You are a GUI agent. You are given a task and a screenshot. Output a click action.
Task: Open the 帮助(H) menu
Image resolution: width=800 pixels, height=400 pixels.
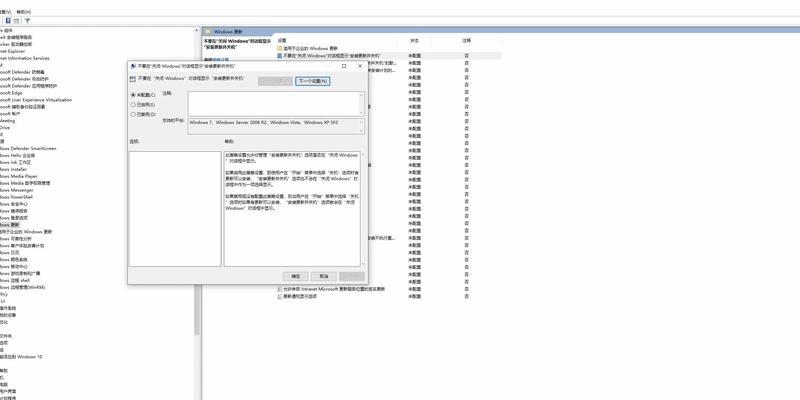pos(23,12)
